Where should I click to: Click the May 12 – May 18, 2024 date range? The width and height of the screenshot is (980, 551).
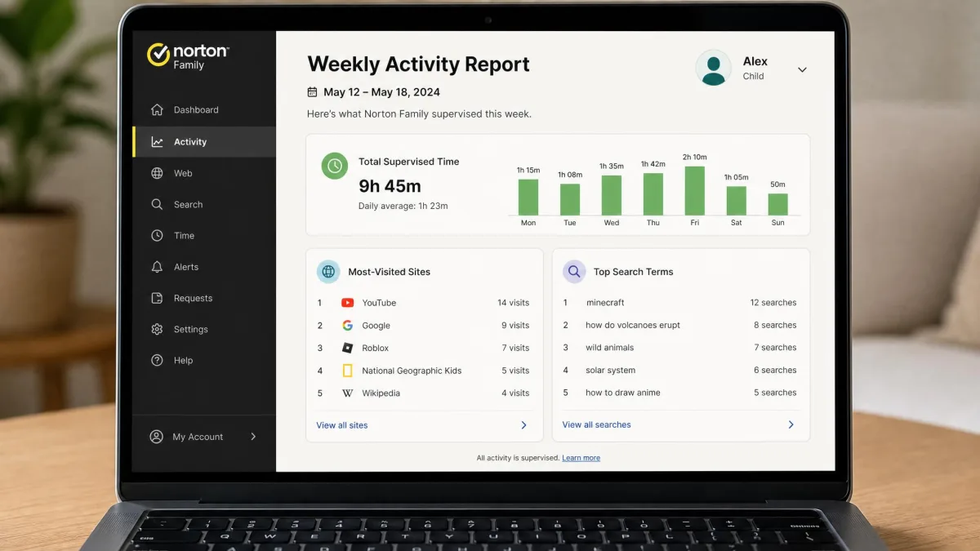381,92
